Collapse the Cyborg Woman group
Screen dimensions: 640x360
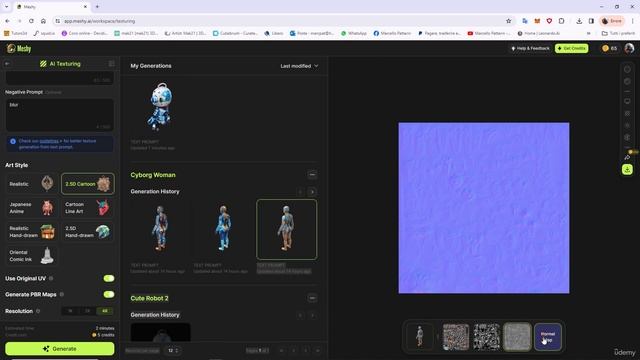(x=312, y=175)
